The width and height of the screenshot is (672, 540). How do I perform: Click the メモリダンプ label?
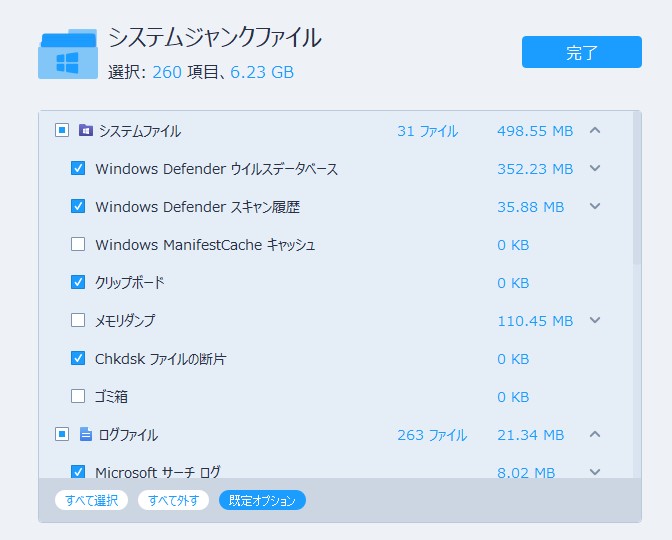click(x=125, y=321)
